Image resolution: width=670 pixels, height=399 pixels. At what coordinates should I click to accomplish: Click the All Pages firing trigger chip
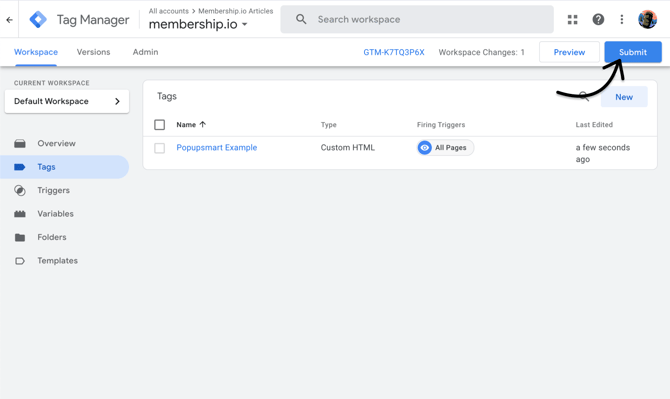[445, 148]
